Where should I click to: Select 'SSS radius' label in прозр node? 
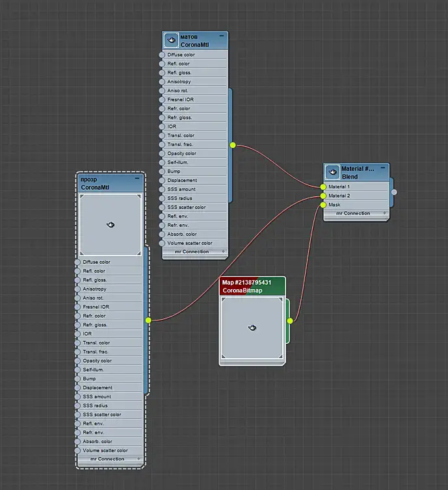(96, 406)
